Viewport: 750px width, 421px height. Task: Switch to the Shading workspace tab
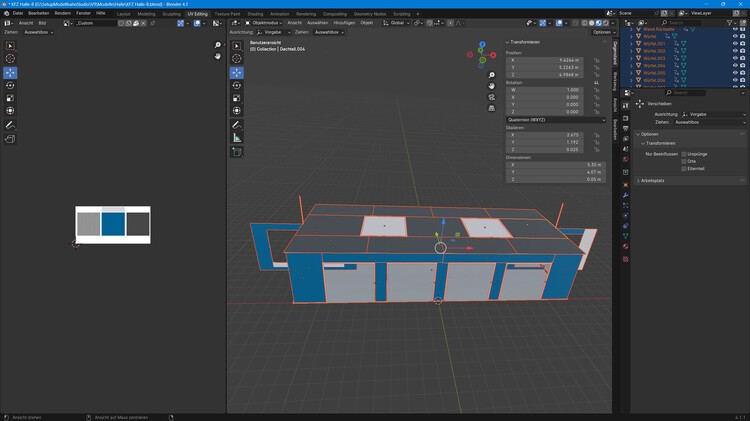255,14
